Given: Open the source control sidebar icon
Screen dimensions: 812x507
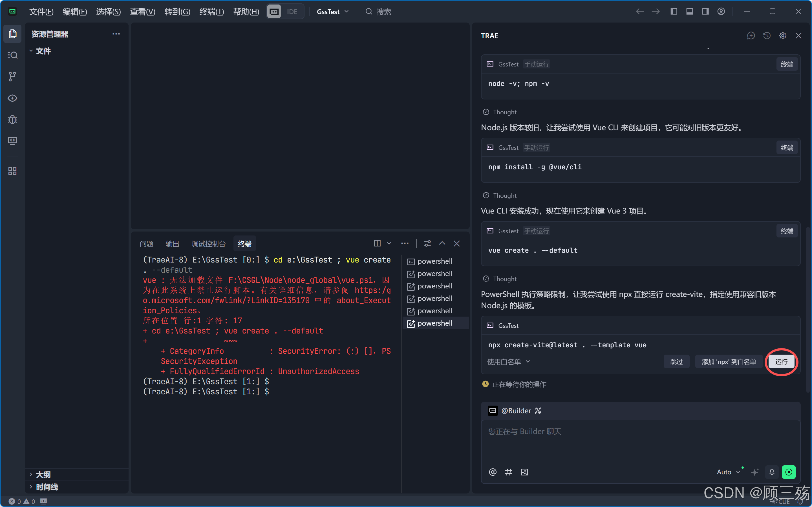Looking at the screenshot, I should point(12,76).
